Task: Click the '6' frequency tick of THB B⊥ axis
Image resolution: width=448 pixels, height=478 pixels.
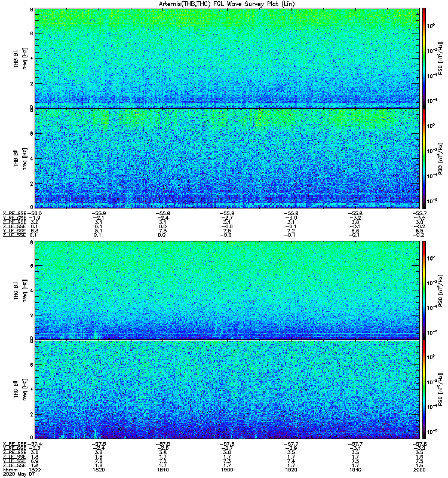Action: tap(32, 33)
